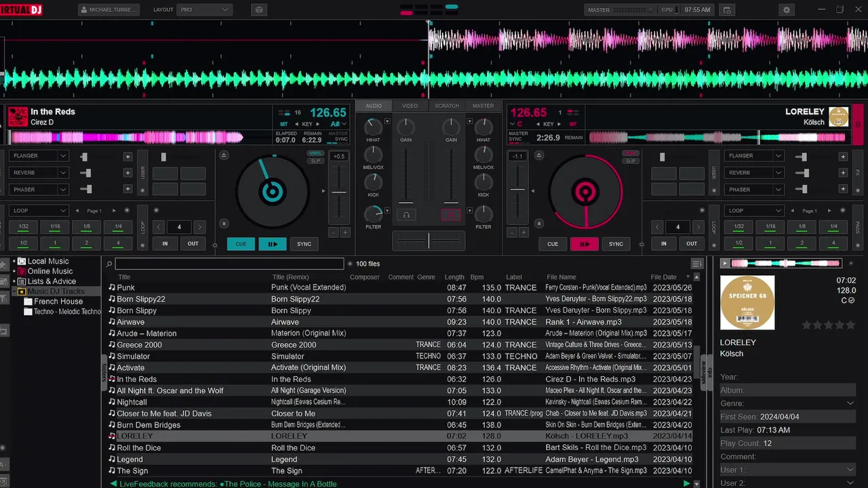Trigger left deck 1/32 loop pad

point(24,227)
